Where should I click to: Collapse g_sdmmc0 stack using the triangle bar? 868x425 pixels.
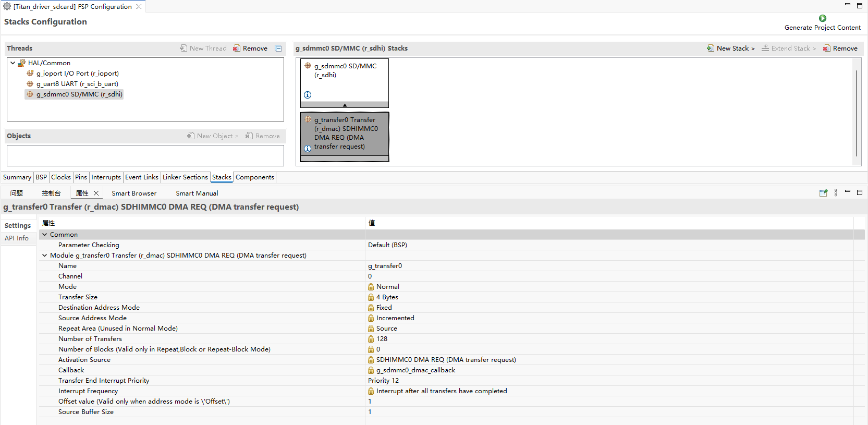(x=345, y=105)
